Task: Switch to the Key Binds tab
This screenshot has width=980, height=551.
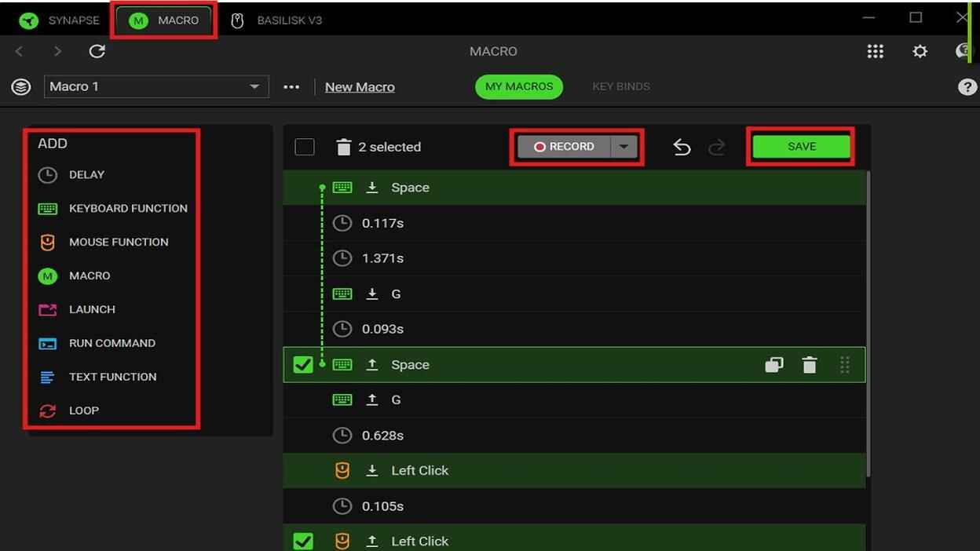Action: [621, 86]
